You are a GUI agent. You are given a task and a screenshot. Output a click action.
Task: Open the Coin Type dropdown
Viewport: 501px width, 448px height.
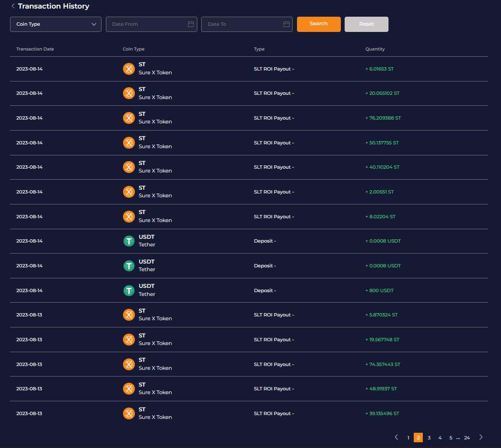56,24
